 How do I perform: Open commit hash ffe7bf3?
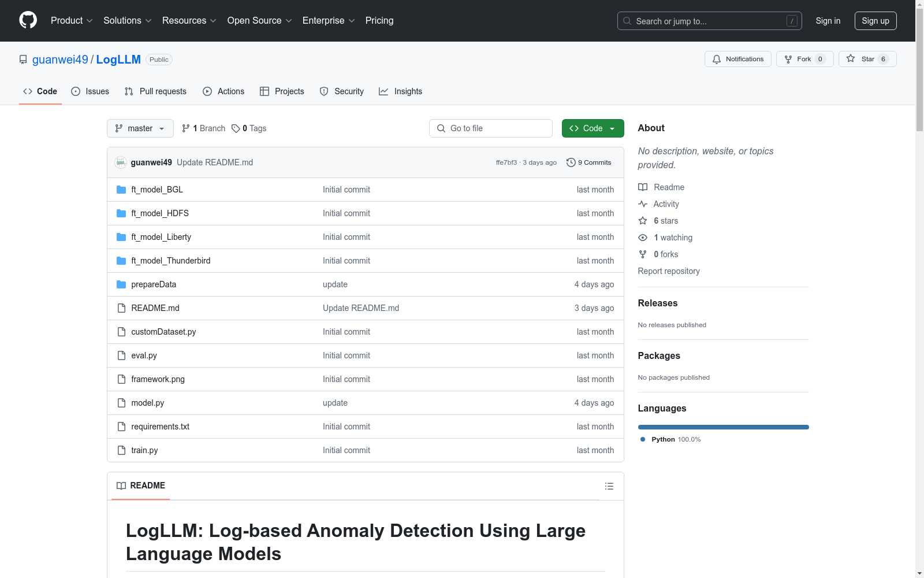click(x=506, y=162)
